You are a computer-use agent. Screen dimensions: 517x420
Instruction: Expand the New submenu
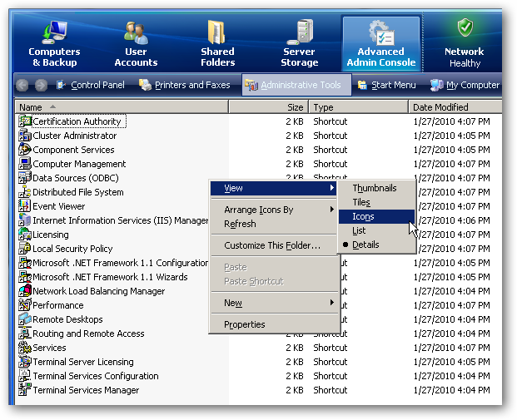pyautogui.click(x=273, y=303)
